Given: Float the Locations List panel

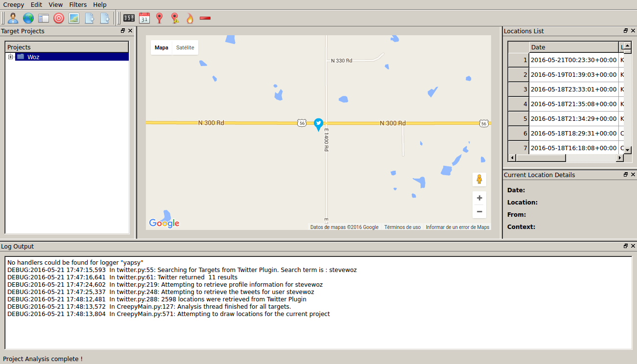Looking at the screenshot, I should [626, 31].
